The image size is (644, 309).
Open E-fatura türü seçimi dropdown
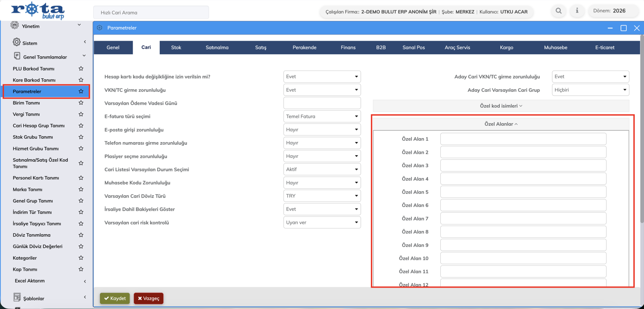(322, 116)
